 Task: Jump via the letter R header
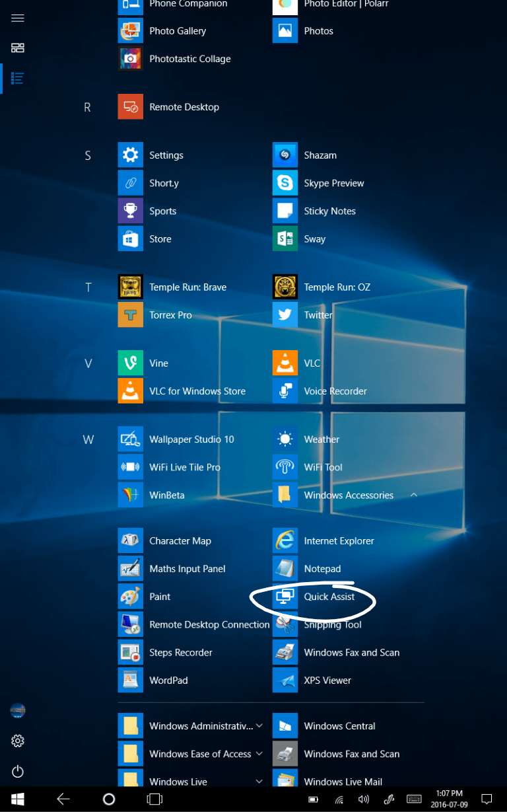click(87, 107)
